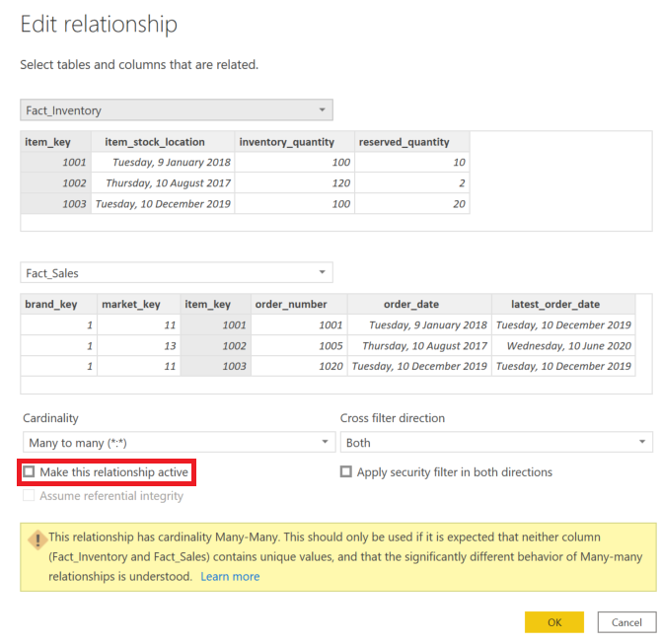The width and height of the screenshot is (660, 644).
Task: Tick the Assume referential integrity checkbox
Action: pos(29,495)
